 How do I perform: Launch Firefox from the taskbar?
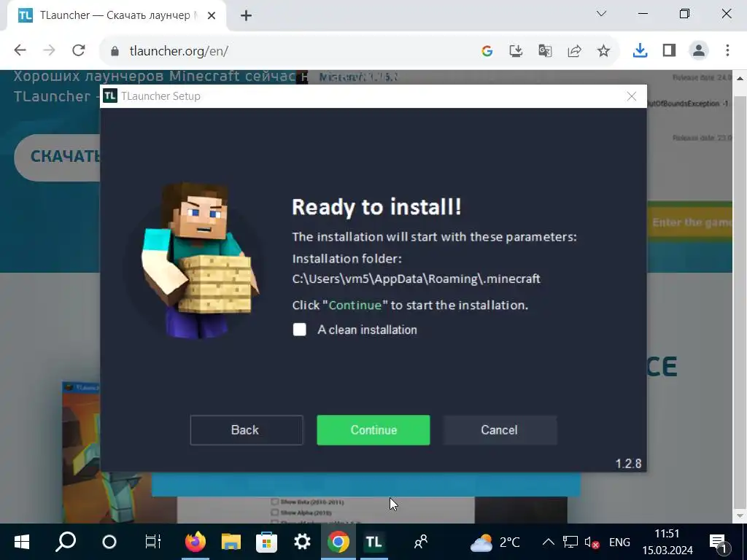point(196,542)
